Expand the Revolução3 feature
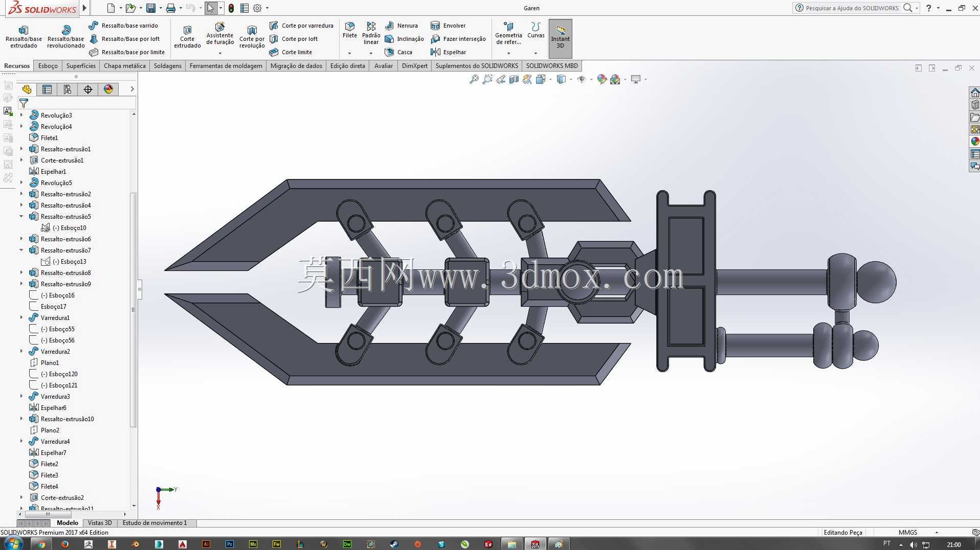The image size is (980, 550). coord(21,115)
